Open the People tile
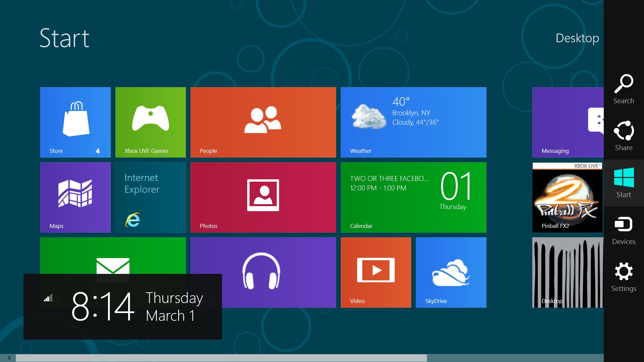This screenshot has width=644, height=362. tap(263, 122)
